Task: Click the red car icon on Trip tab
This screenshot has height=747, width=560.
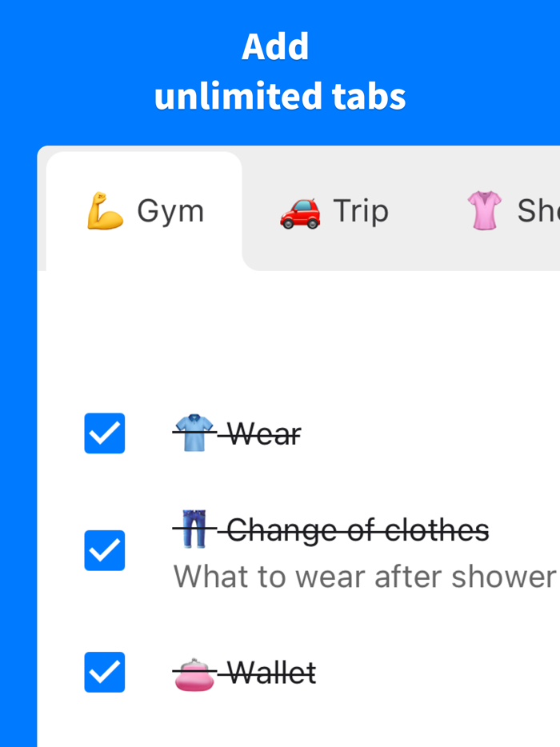Action: pos(298,213)
